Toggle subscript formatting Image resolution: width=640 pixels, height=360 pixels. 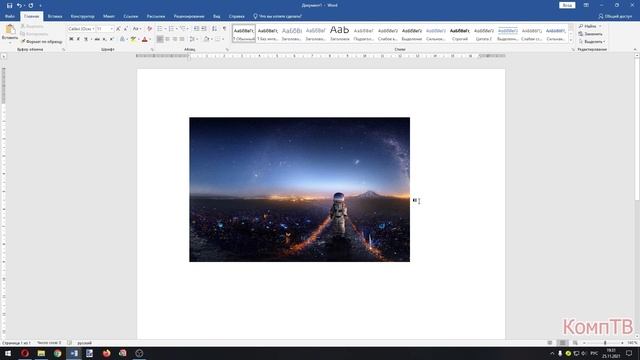pos(104,39)
